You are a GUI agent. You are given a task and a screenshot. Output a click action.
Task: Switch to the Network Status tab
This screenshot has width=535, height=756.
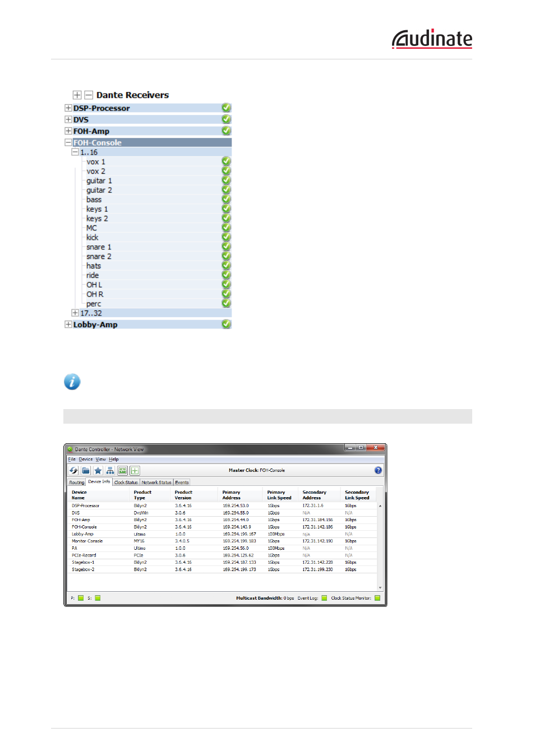pyautogui.click(x=156, y=483)
